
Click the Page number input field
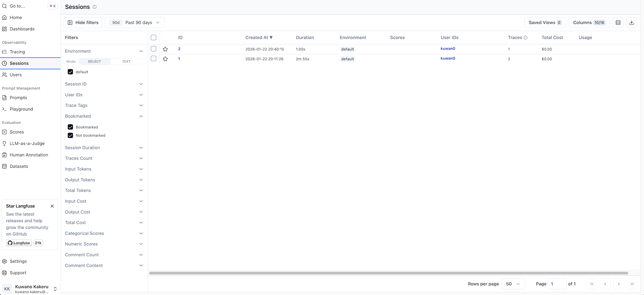pos(557,284)
